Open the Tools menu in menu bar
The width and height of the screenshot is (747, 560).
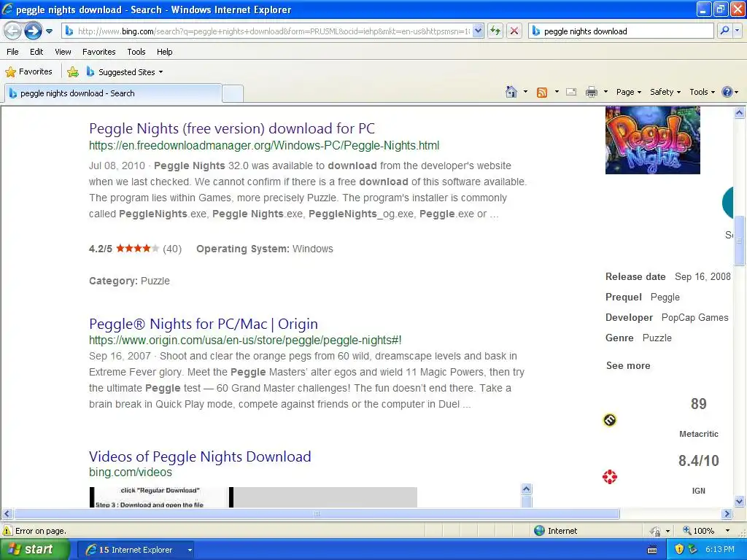(136, 52)
